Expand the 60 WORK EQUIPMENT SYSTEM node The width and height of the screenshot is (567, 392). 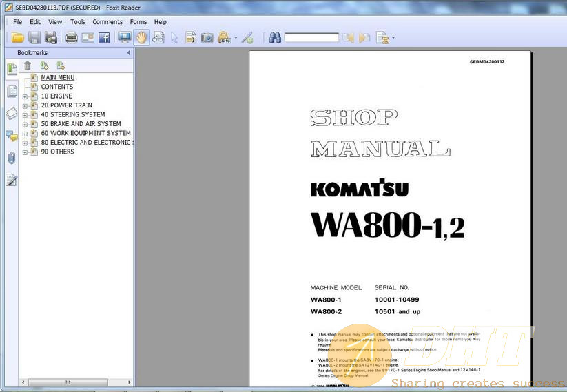[25, 134]
